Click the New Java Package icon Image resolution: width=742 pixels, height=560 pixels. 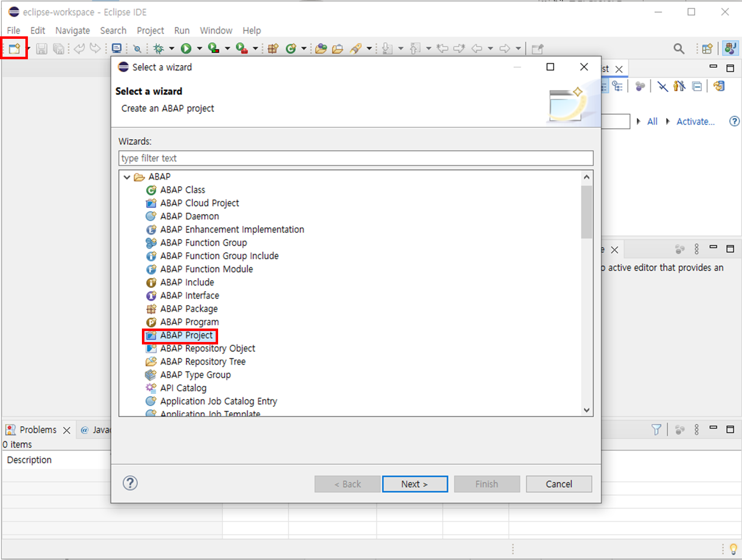click(x=273, y=48)
